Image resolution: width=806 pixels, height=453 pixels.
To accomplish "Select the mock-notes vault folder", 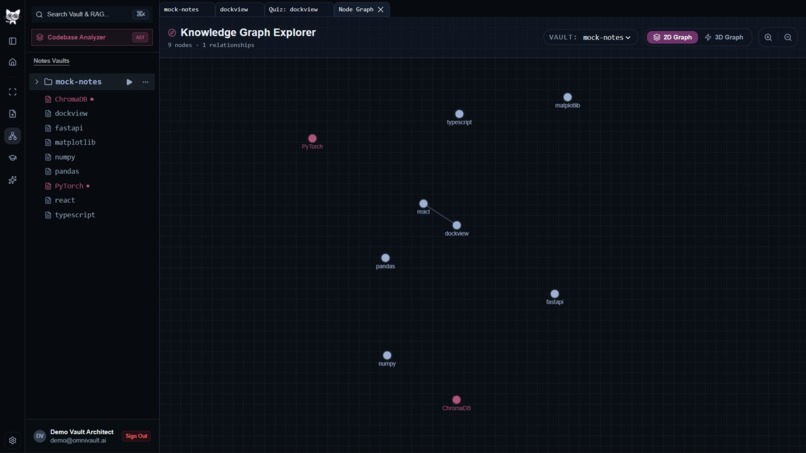I will point(92,82).
